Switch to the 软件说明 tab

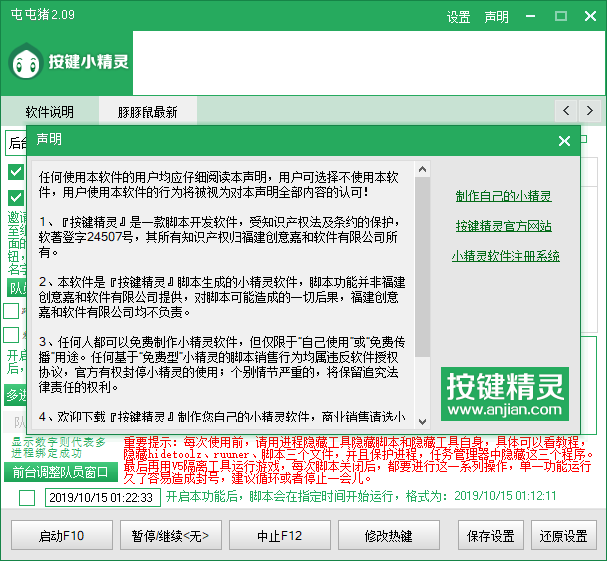tap(50, 111)
